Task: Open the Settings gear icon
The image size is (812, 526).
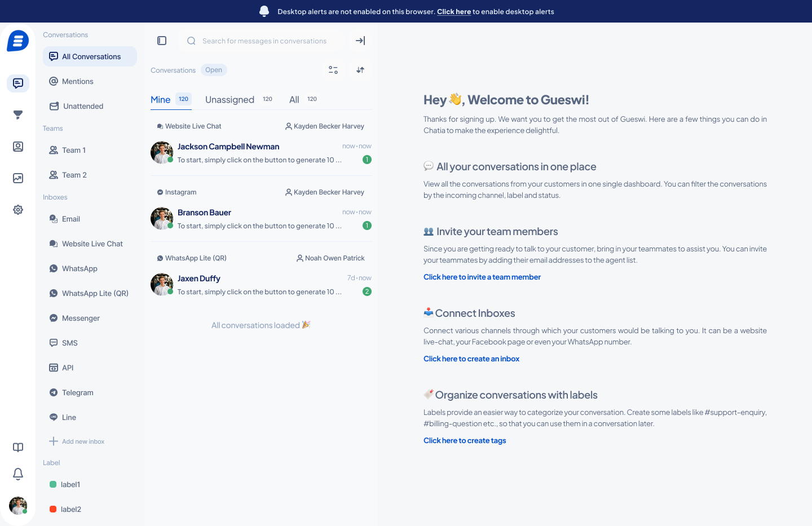Action: coord(18,210)
